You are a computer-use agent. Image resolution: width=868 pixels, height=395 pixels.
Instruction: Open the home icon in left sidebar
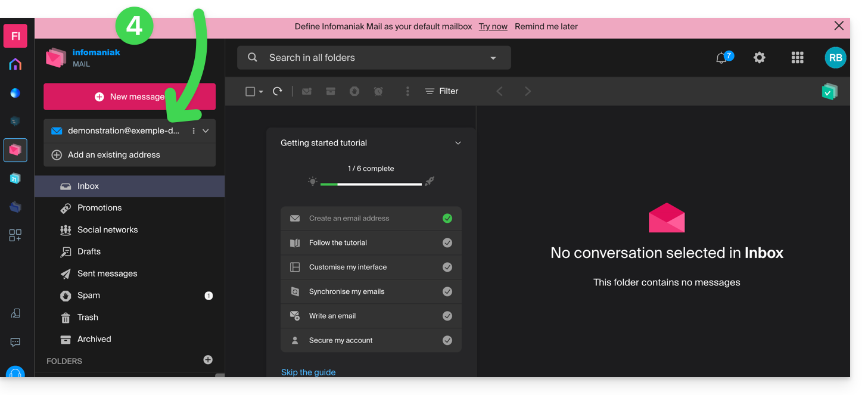tap(15, 64)
